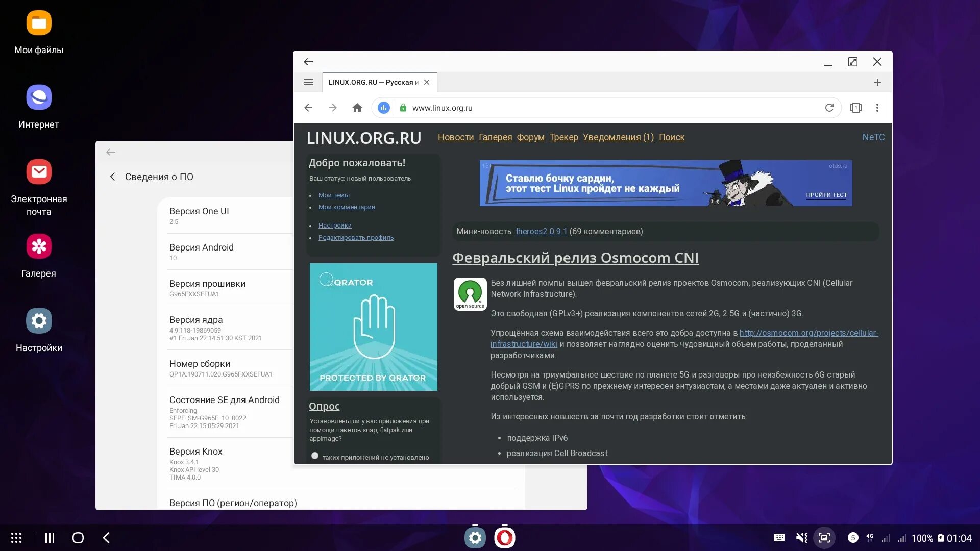Click Opera window back arrow in title bar
Image resolution: width=980 pixels, height=551 pixels.
[x=308, y=62]
